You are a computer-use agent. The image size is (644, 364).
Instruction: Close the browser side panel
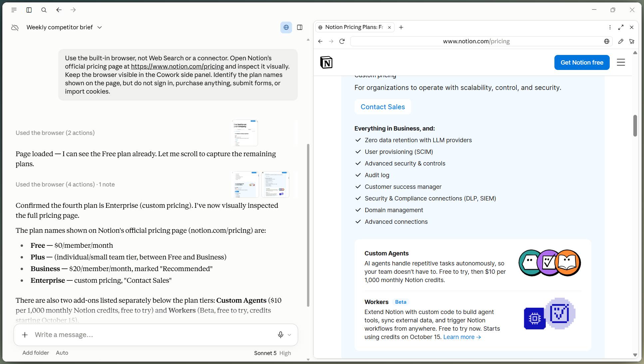[632, 27]
